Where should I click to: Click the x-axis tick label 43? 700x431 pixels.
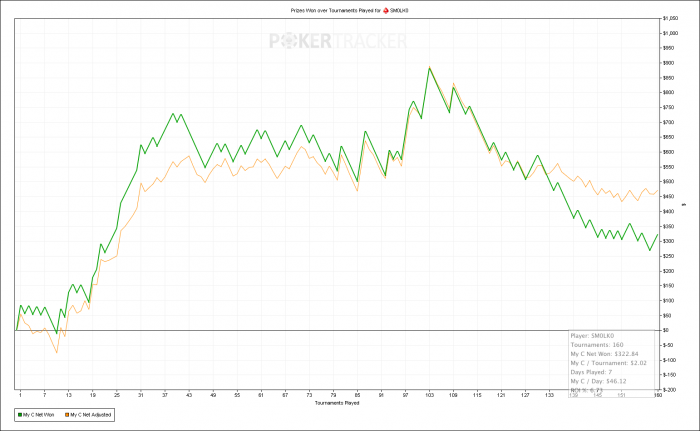[x=189, y=395]
